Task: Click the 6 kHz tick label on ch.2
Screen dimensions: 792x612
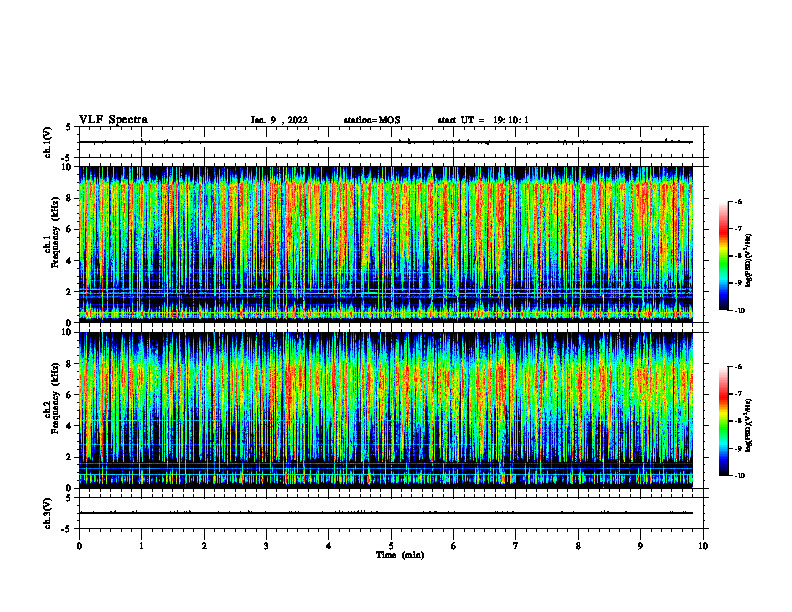Action: pyautogui.click(x=70, y=394)
